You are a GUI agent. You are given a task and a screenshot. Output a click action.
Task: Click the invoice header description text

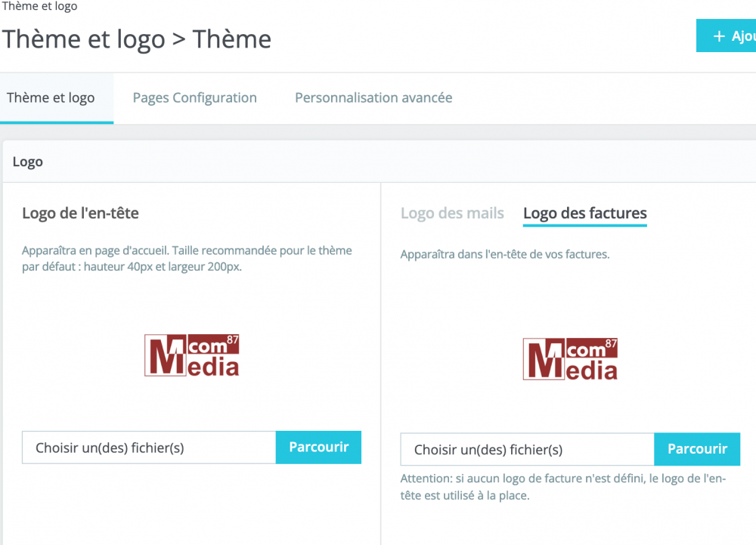pyautogui.click(x=504, y=255)
